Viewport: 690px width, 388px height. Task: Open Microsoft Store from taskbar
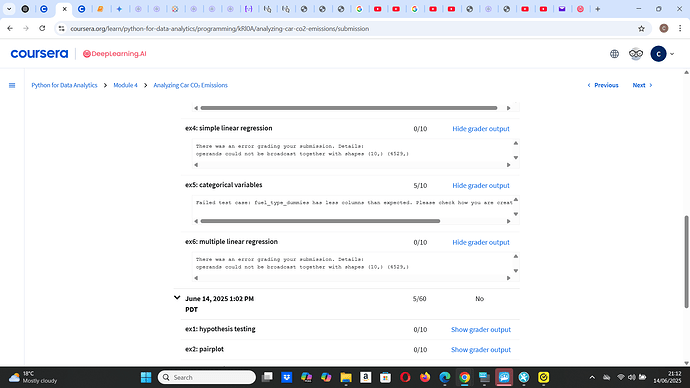(x=385, y=377)
